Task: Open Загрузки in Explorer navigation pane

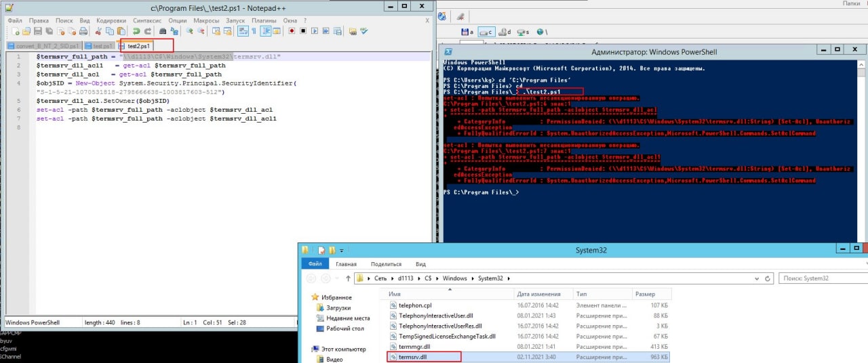Action: point(338,307)
